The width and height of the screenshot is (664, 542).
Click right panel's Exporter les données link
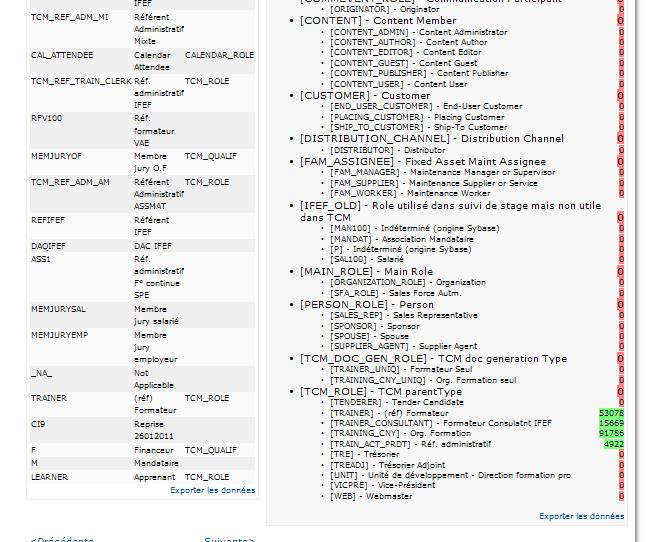[581, 516]
